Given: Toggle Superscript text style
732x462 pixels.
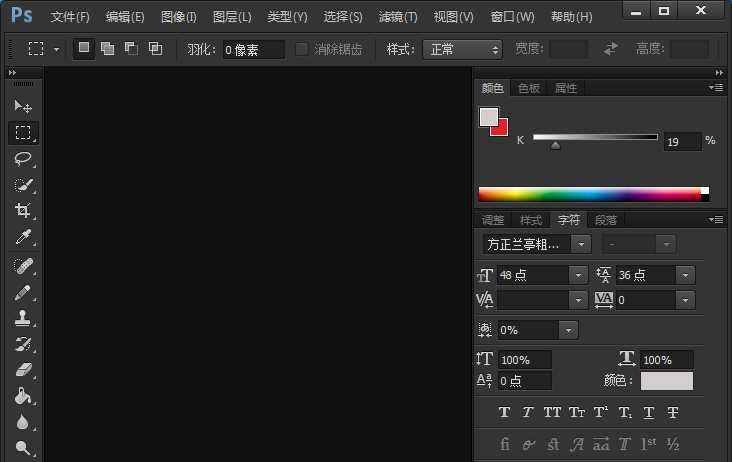Looking at the screenshot, I should pyautogui.click(x=601, y=412).
